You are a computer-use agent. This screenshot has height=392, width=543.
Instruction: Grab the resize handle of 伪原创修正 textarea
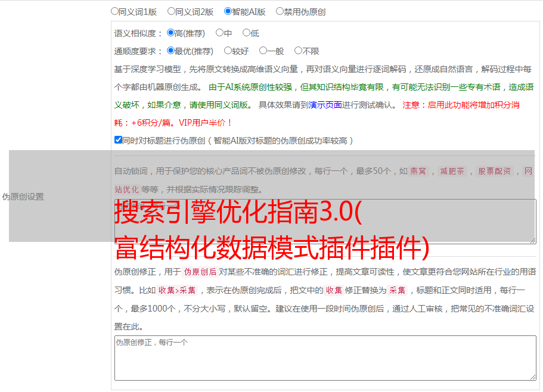(x=533, y=378)
